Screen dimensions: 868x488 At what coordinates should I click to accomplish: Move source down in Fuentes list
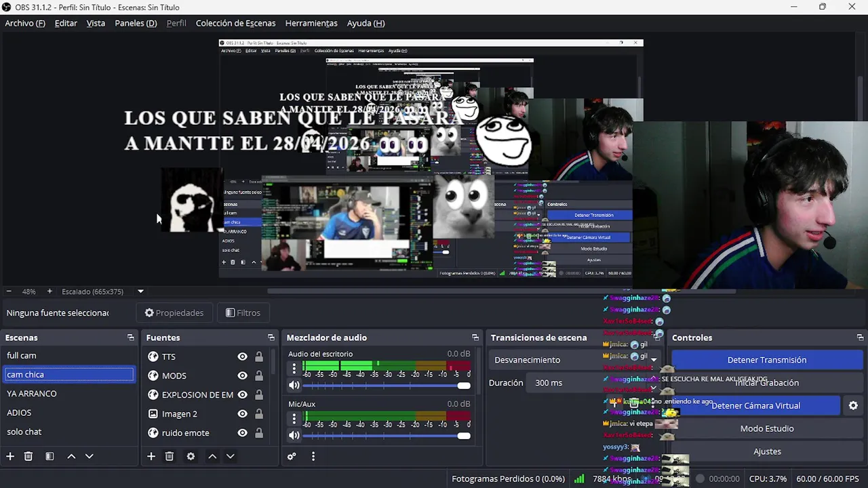click(230, 456)
